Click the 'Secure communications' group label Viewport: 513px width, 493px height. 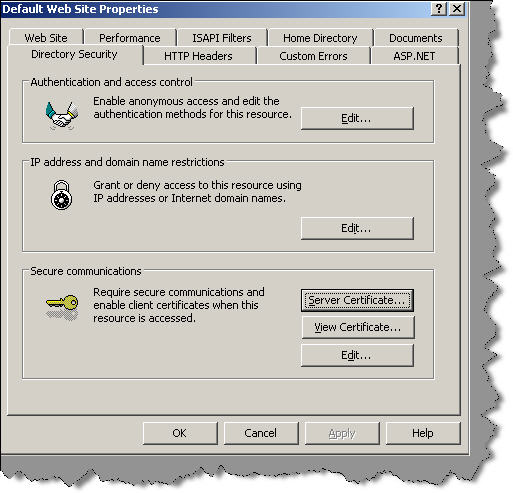point(86,271)
